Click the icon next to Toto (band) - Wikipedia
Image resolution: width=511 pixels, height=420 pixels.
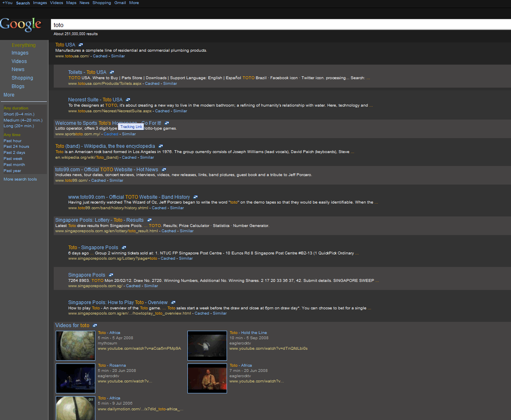(x=160, y=146)
